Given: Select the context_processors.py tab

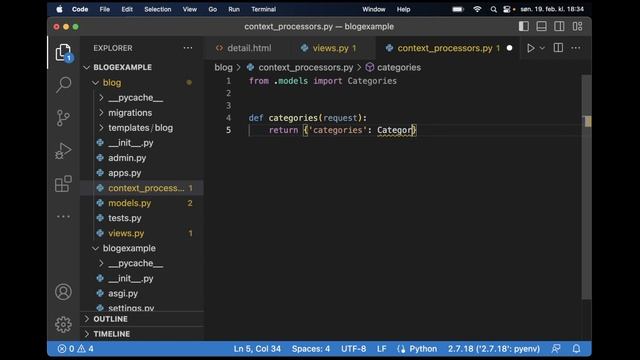Looking at the screenshot, I should pos(444,48).
